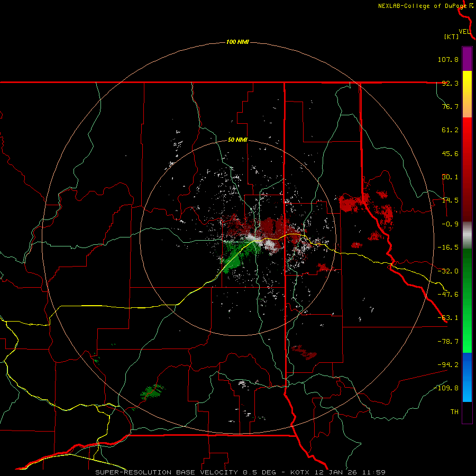The width and height of the screenshot is (476, 476).
Task: Click the -32.0 legend value
Action: pos(448,271)
